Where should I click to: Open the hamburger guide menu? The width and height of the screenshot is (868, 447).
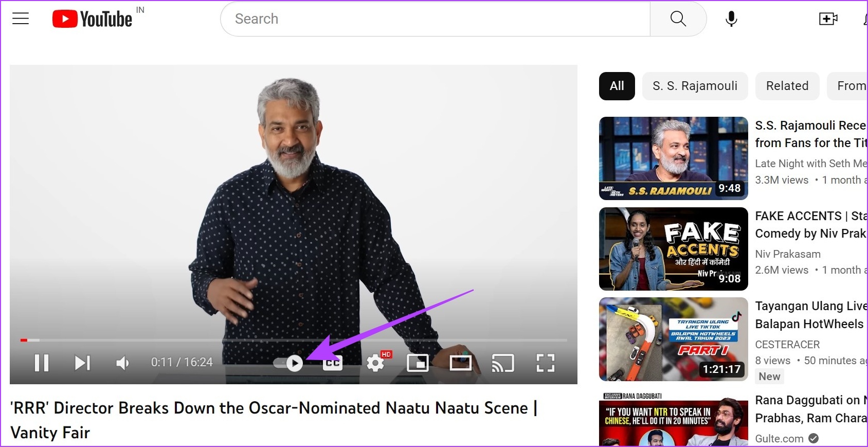(x=21, y=19)
